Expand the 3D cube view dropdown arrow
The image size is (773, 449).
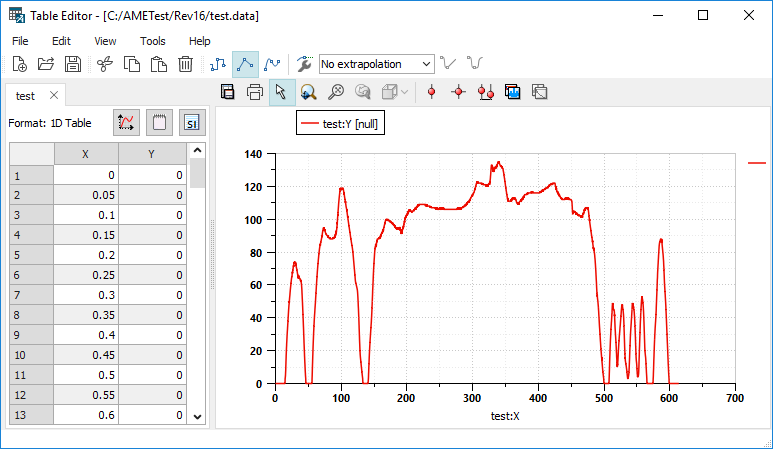pos(405,92)
